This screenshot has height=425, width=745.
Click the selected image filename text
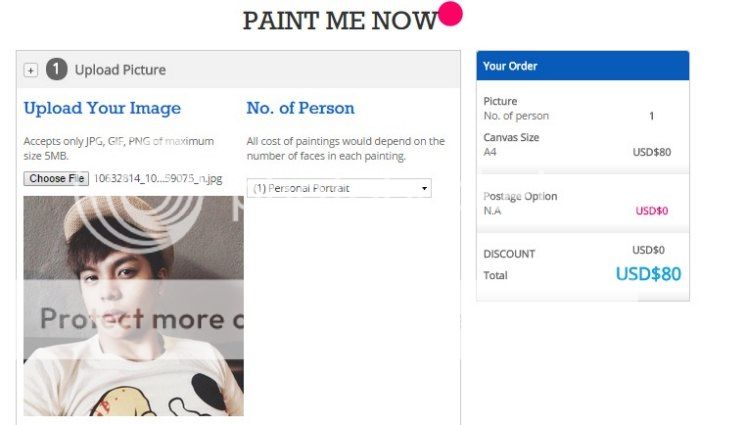[x=158, y=178]
